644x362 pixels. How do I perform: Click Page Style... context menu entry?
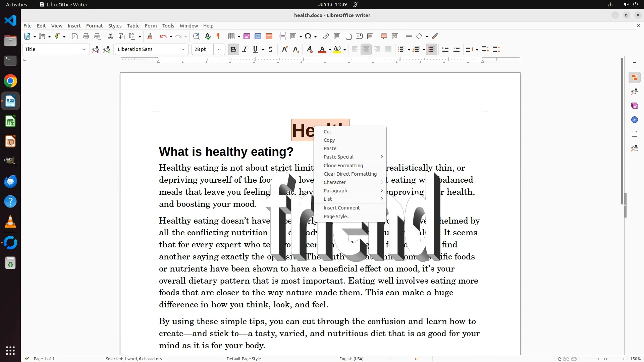(337, 217)
